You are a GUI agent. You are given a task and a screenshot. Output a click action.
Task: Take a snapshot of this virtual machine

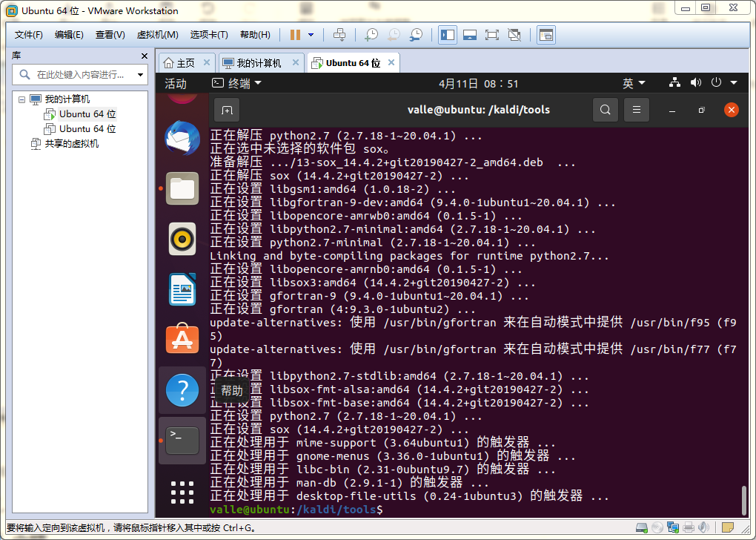[371, 35]
